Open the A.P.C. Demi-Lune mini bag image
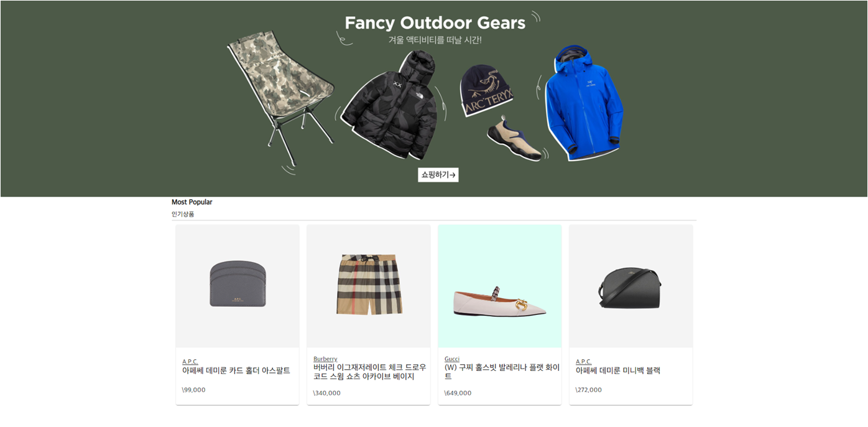The width and height of the screenshot is (868, 427). tap(631, 286)
